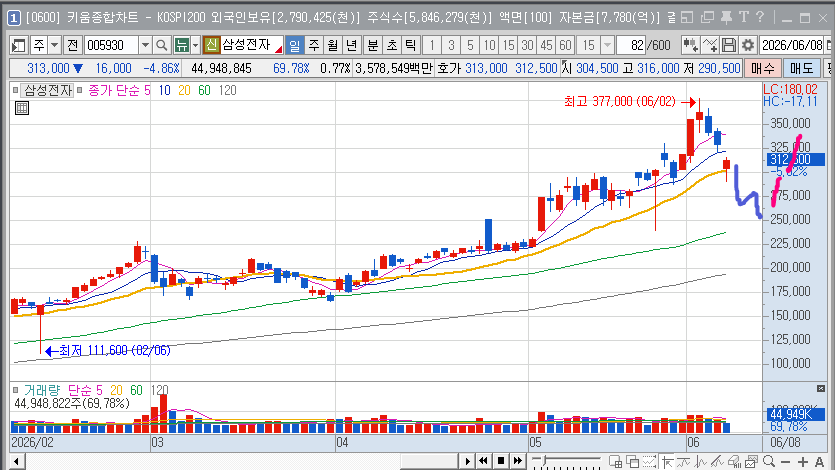Click the pin window icon in title bar

click(x=726, y=18)
